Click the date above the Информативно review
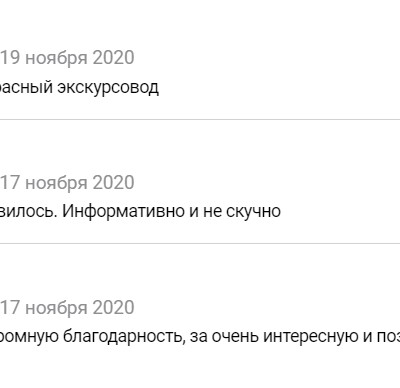Image resolution: width=400 pixels, height=388 pixels. point(67,183)
